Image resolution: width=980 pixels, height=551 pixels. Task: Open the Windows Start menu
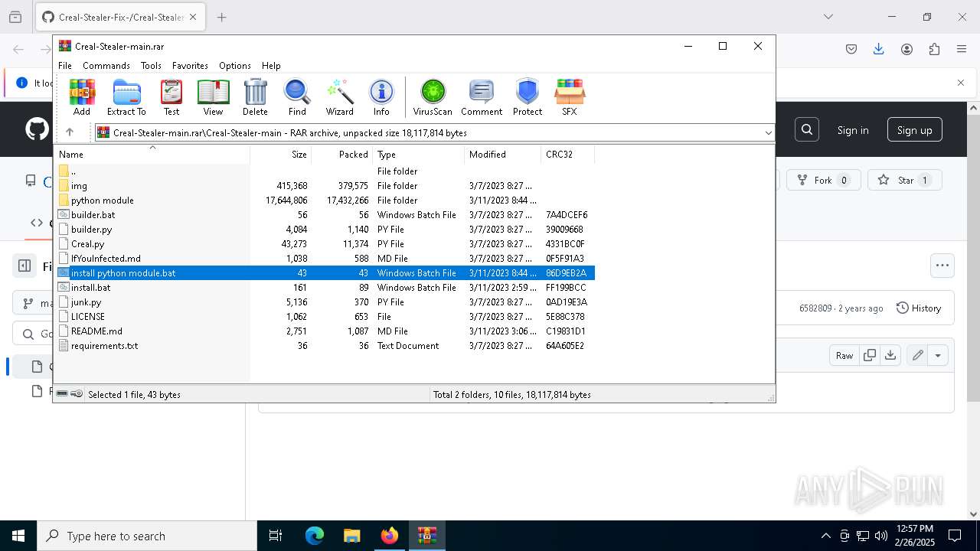pyautogui.click(x=18, y=536)
